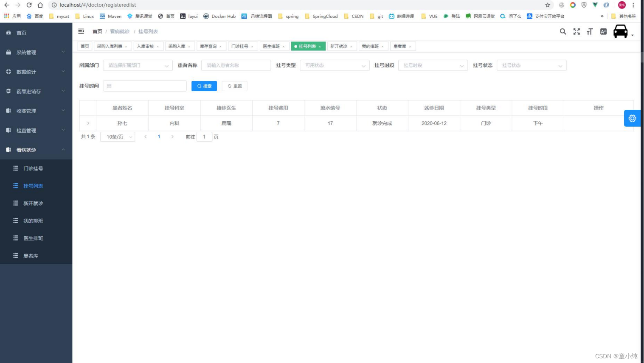Image resolution: width=644 pixels, height=363 pixels.
Task: Go to browser home page icon
Action: point(40,5)
